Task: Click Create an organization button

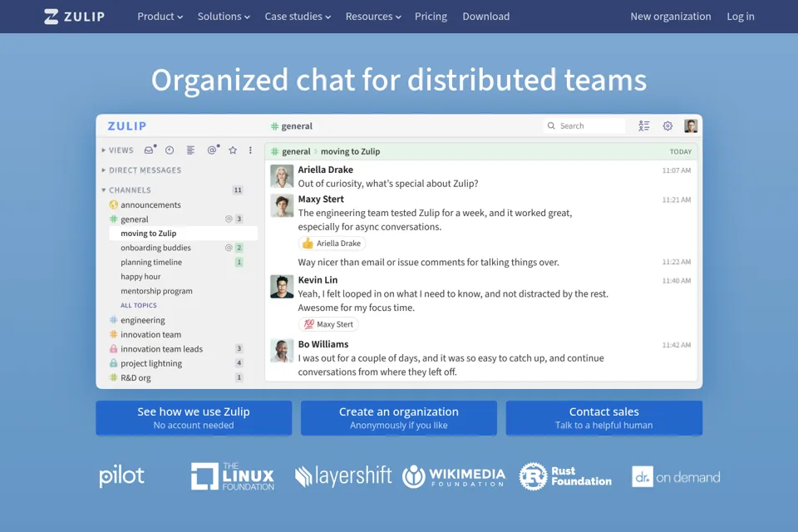Action: [x=398, y=418]
